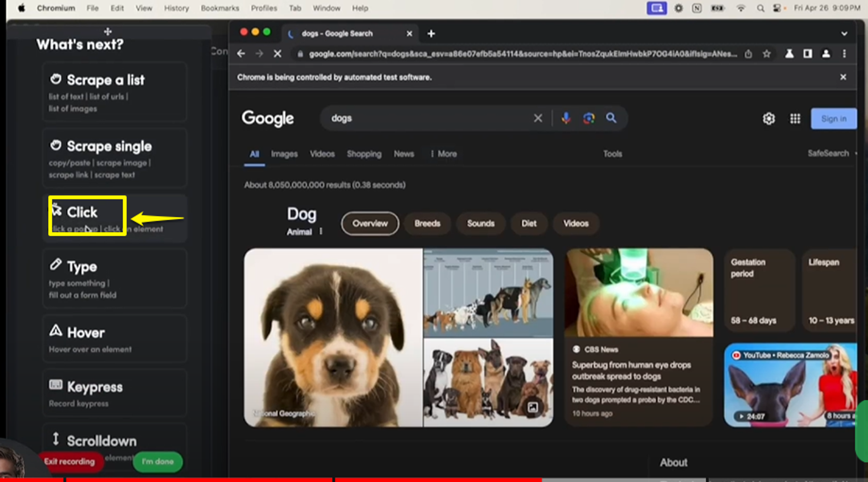Select the Diet chip

pos(529,223)
